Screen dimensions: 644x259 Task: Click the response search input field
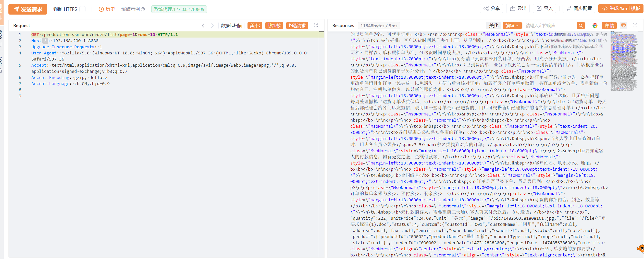click(x=550, y=26)
